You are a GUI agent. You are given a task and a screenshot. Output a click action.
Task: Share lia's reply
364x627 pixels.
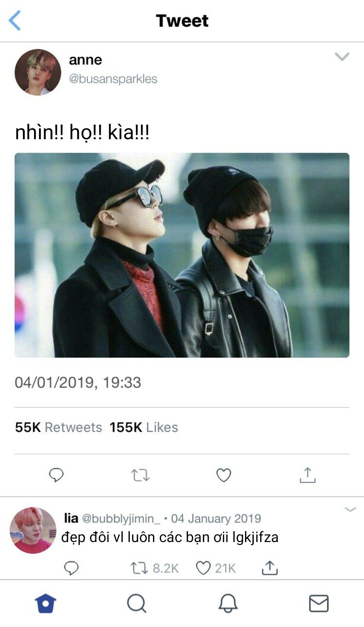[x=270, y=568]
